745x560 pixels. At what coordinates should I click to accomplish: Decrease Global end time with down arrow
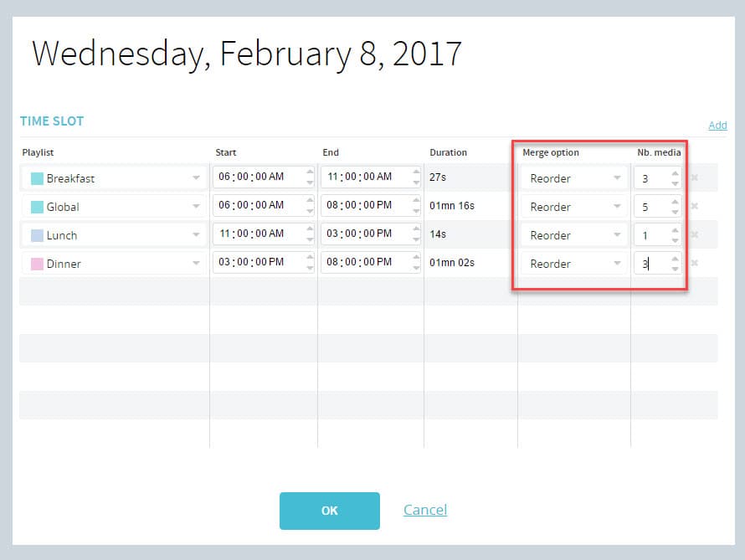pyautogui.click(x=416, y=212)
